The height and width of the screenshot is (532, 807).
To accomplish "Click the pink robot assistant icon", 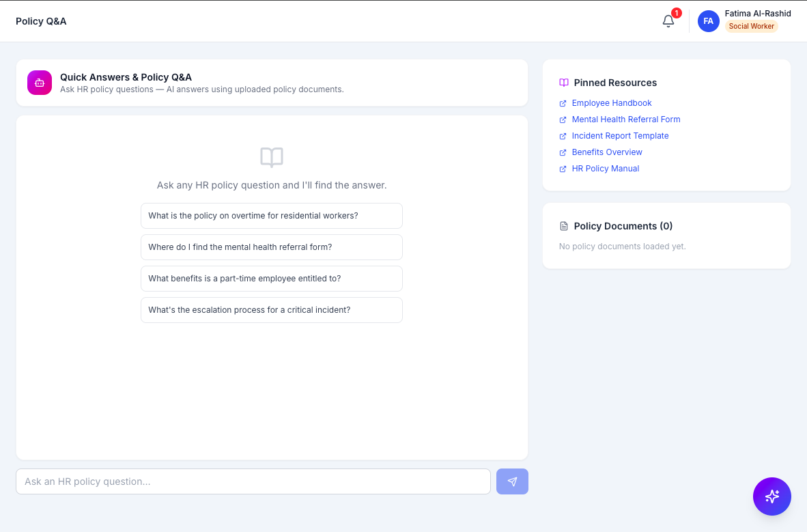I will pyautogui.click(x=40, y=83).
